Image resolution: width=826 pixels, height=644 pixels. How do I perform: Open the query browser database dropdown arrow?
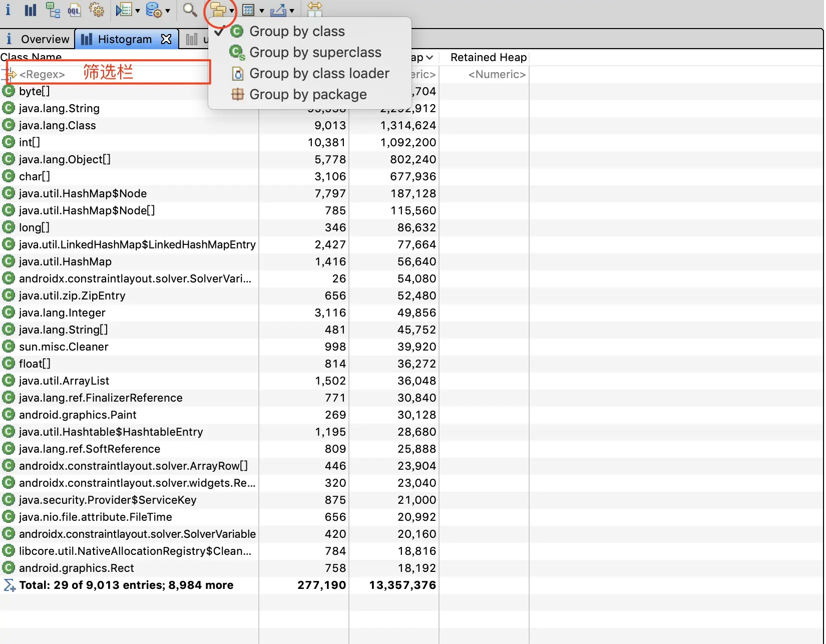[x=168, y=11]
